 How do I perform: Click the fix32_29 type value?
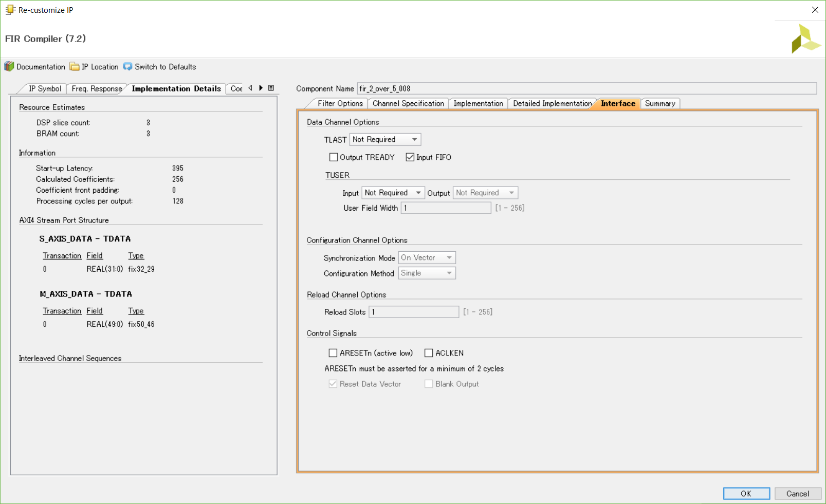pos(141,269)
